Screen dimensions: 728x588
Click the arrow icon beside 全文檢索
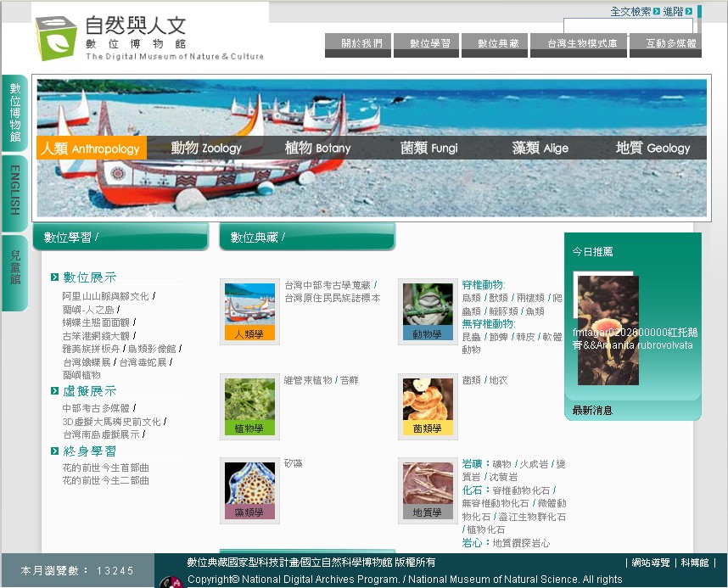tap(657, 11)
